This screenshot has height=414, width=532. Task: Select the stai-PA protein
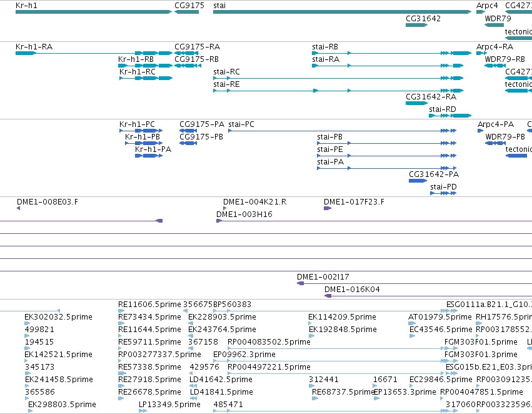click(387, 168)
